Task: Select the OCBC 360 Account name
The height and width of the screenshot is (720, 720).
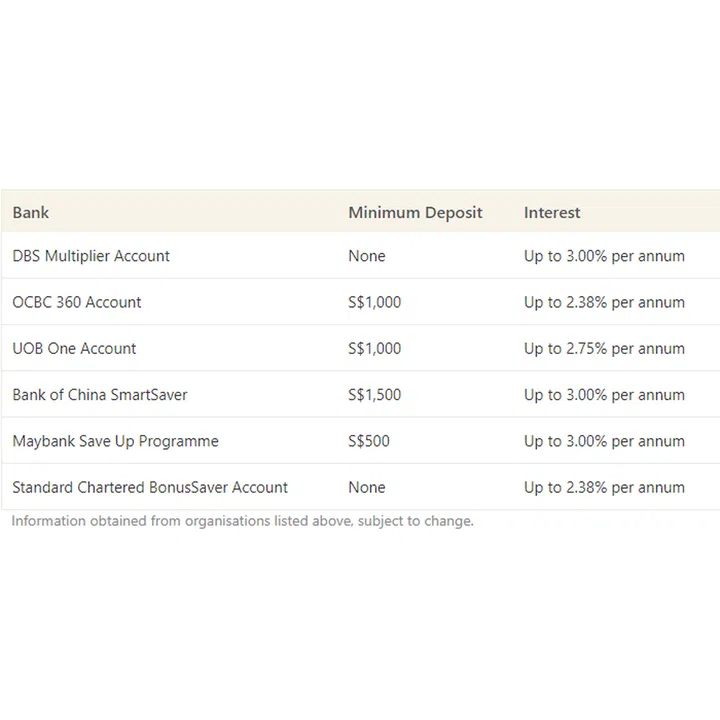Action: [x=77, y=302]
